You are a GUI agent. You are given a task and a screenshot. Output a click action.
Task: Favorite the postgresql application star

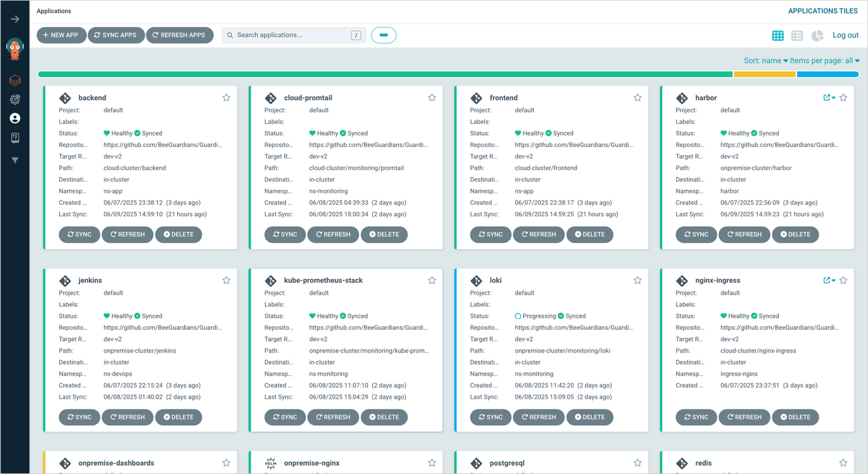click(x=638, y=463)
